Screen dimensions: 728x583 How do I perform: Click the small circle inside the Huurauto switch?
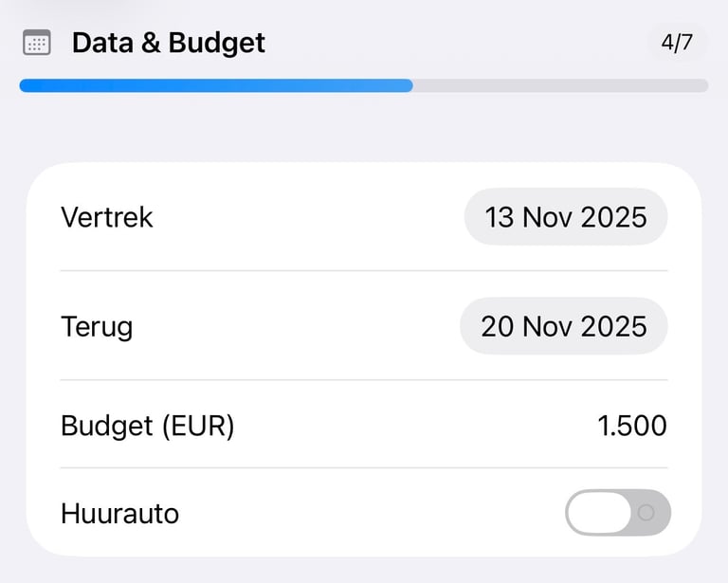646,513
